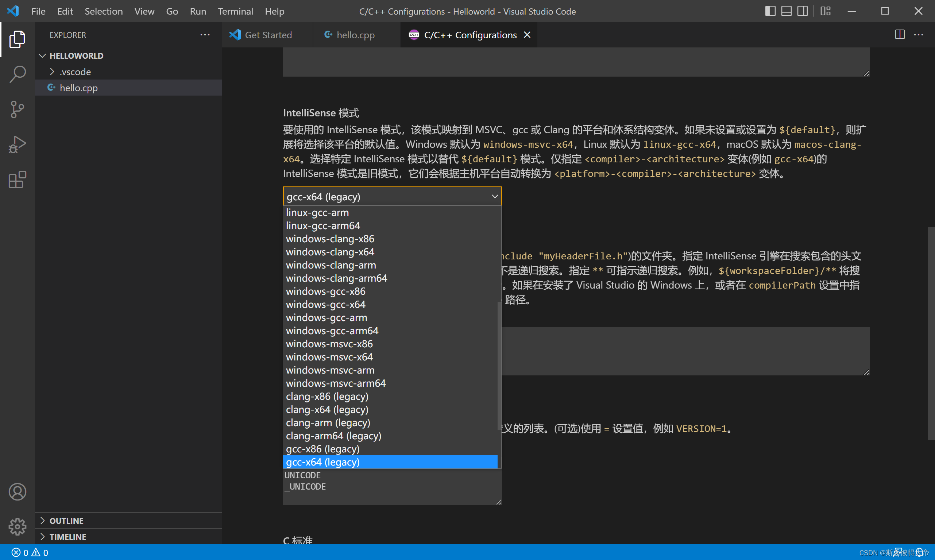Expand the TIMELINE section

128,537
